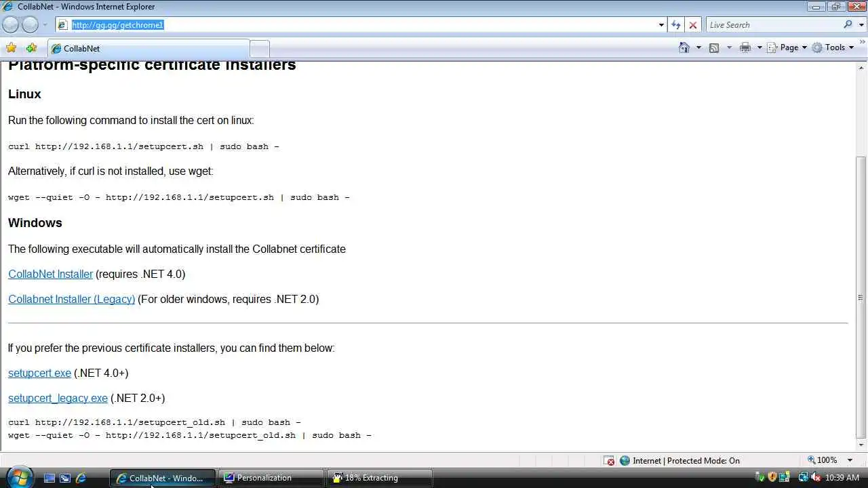The image size is (868, 488).
Task: Click the Linux section heading
Action: pyautogui.click(x=24, y=94)
